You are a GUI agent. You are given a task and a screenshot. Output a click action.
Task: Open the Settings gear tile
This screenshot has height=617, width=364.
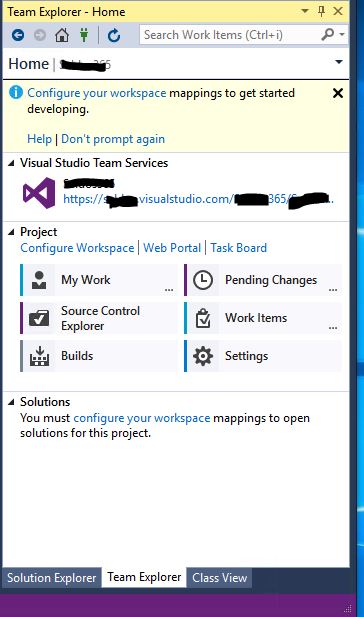[262, 356]
